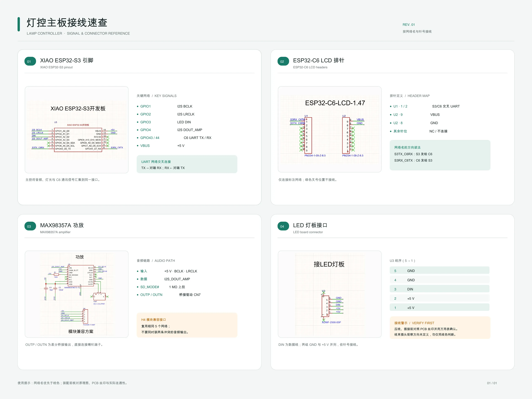This screenshot has height=399, width=532.
Task: Select the card heading "XIAO ESP32-S3 引脚"
Action: pos(67,60)
